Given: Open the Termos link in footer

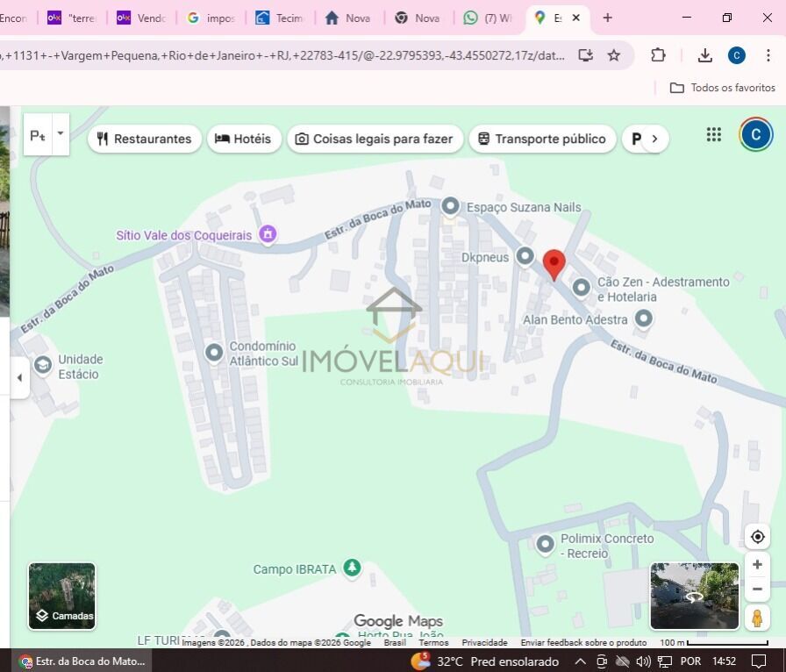Looking at the screenshot, I should tap(433, 642).
